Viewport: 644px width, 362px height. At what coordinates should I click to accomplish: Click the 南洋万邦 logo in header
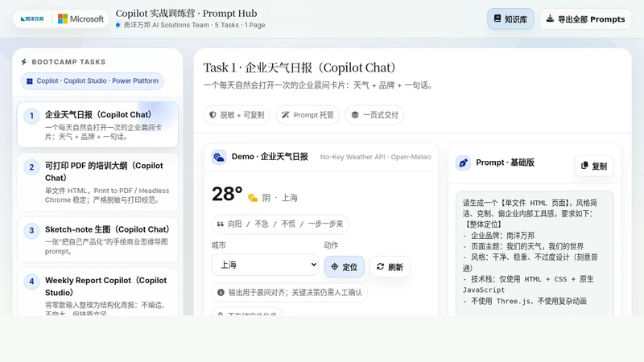32,19
